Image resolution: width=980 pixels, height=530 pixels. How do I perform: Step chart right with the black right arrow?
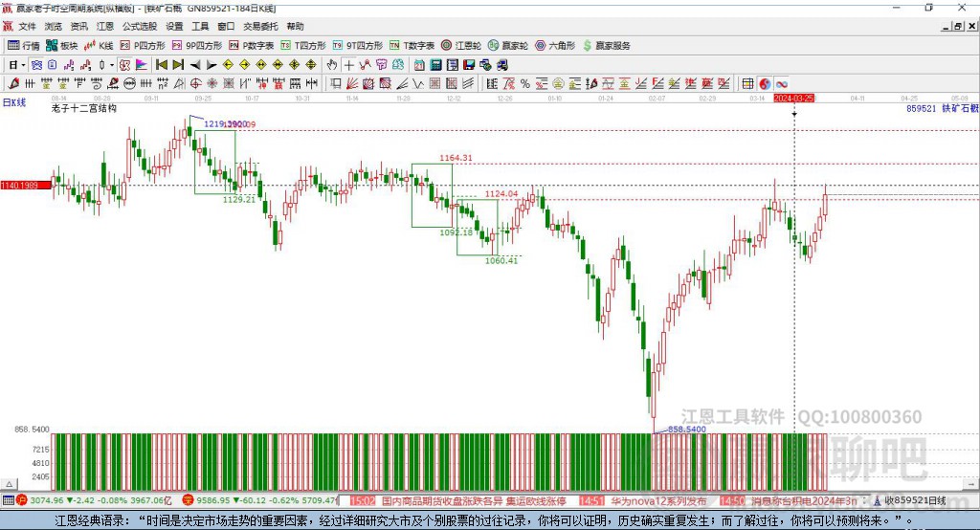212,64
